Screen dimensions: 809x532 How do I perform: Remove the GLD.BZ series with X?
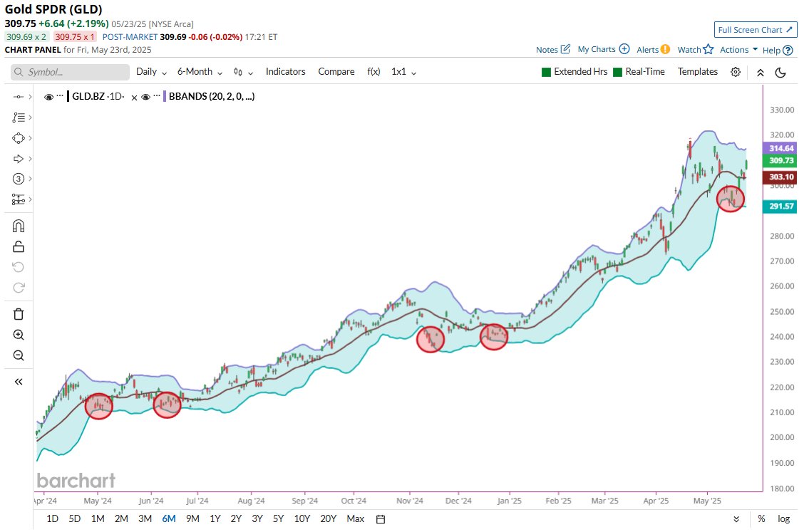tap(134, 98)
